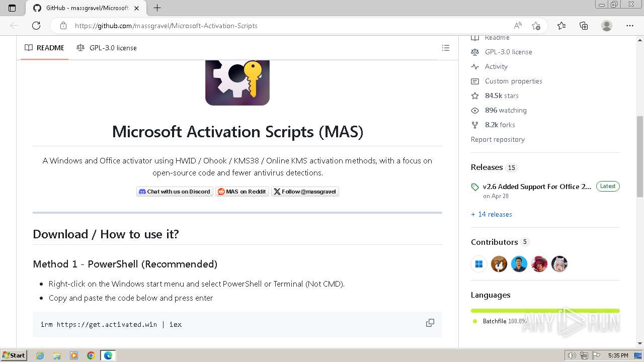This screenshot has height=362, width=644.
Task: Open Batchfile 100.0% language link
Action: (505, 321)
